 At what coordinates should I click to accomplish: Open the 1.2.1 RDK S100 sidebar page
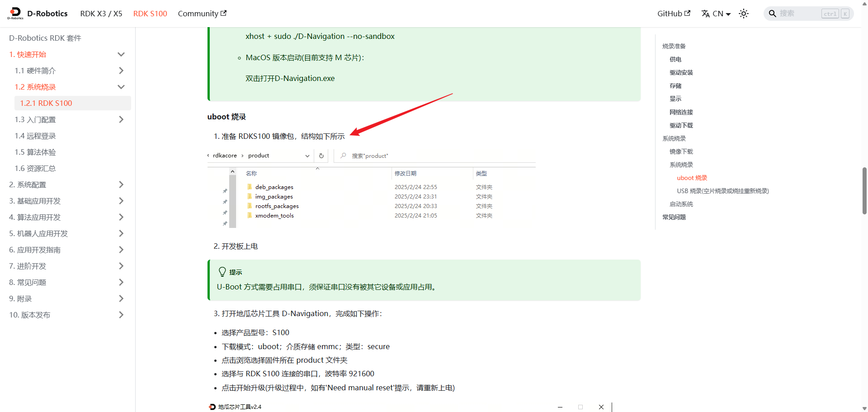pos(73,103)
